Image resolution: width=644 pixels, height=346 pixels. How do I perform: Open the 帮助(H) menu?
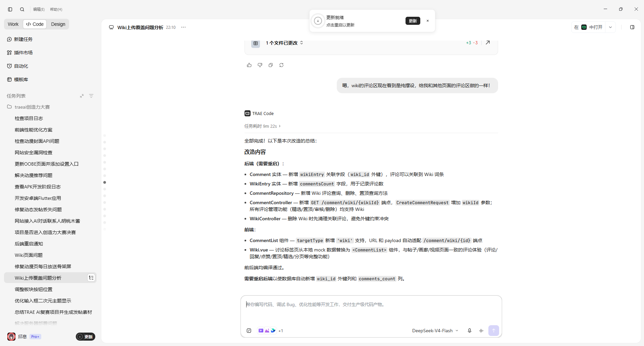(56, 9)
